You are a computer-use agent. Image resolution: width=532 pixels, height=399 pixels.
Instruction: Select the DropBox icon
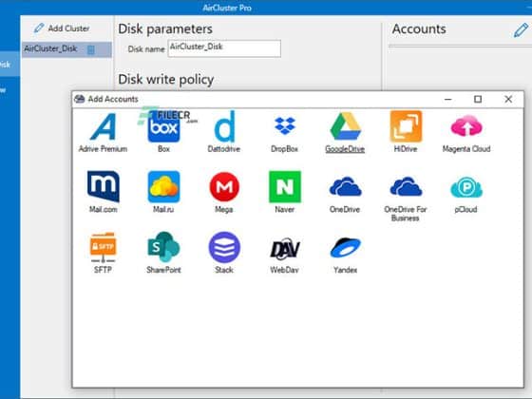[x=285, y=125]
